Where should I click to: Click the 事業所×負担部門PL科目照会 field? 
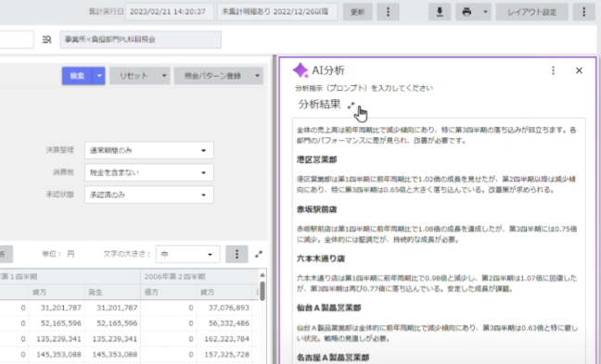pyautogui.click(x=140, y=40)
